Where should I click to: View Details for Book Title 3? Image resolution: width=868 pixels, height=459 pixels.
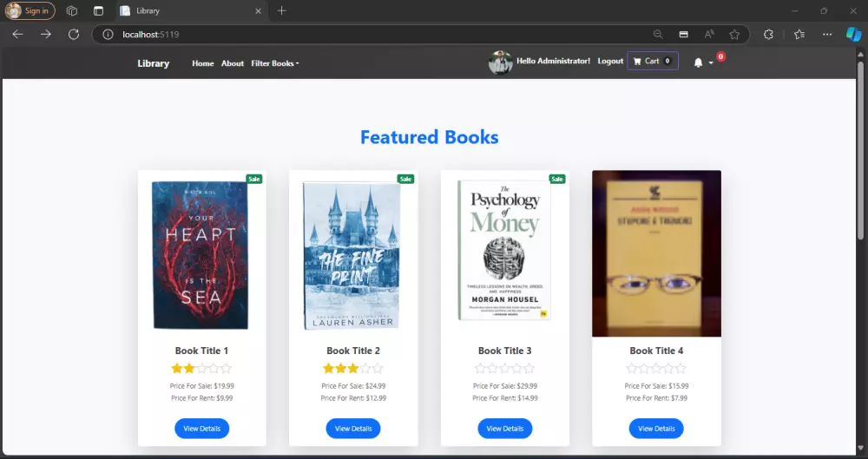[x=505, y=429]
